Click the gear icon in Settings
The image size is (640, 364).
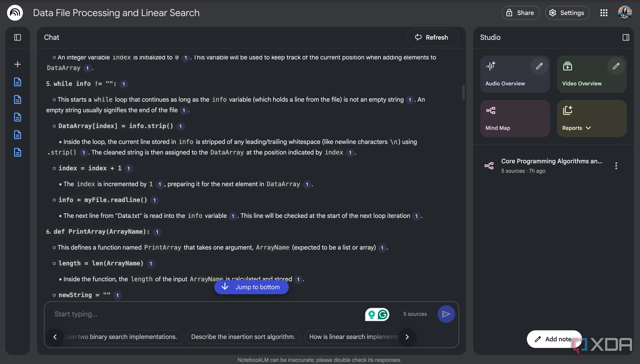552,13
